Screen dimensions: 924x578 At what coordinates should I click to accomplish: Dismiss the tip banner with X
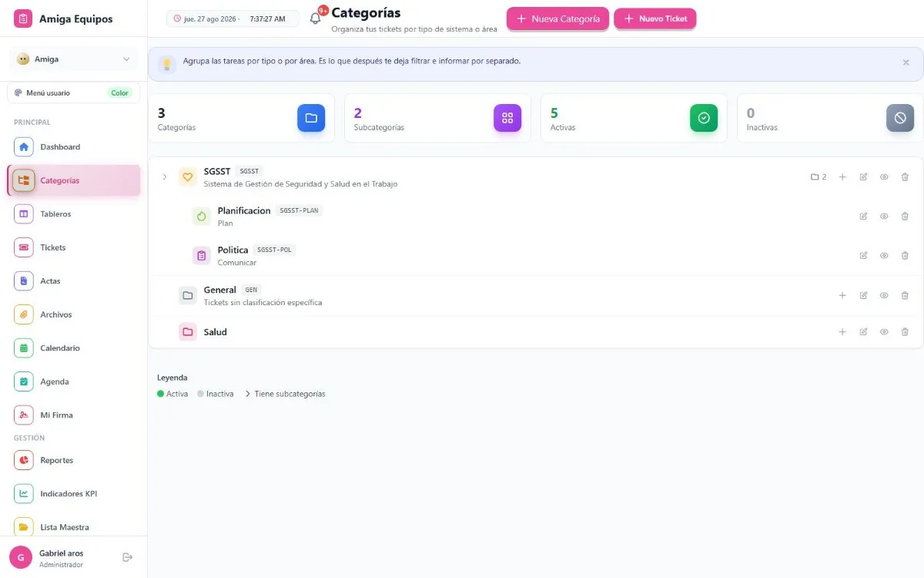click(x=906, y=62)
